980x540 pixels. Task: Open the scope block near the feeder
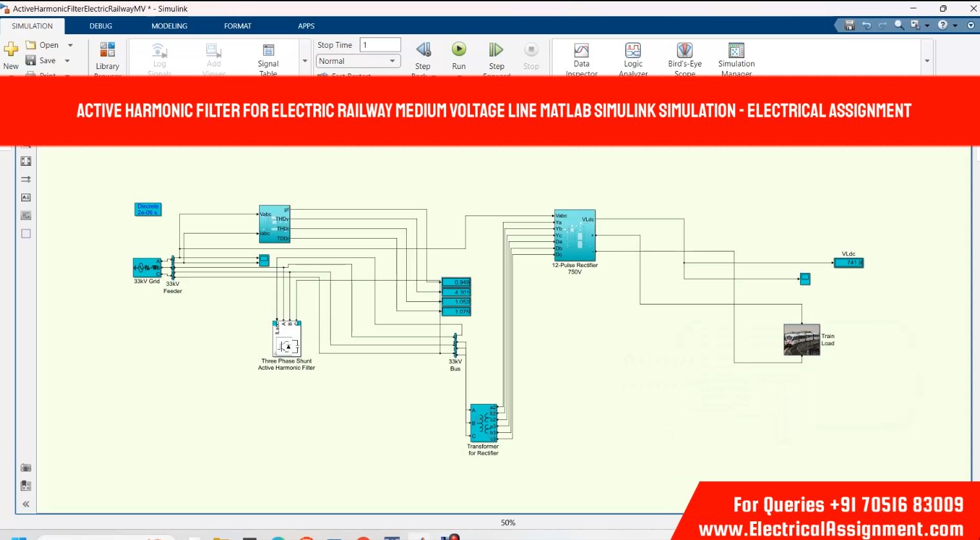264,260
